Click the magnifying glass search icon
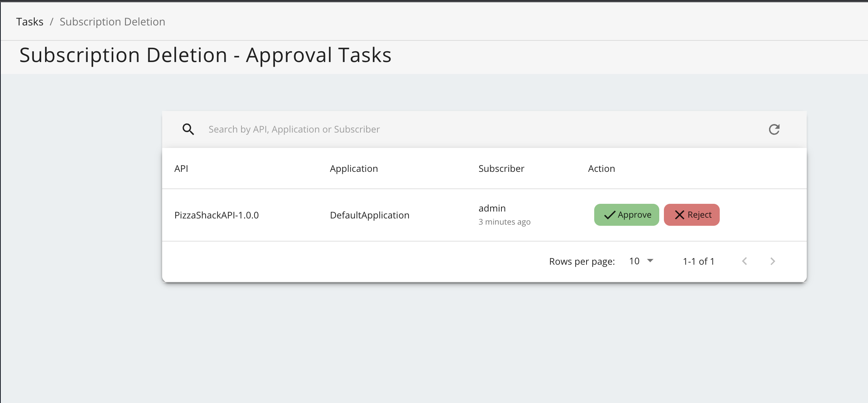The image size is (868, 403). 188,129
